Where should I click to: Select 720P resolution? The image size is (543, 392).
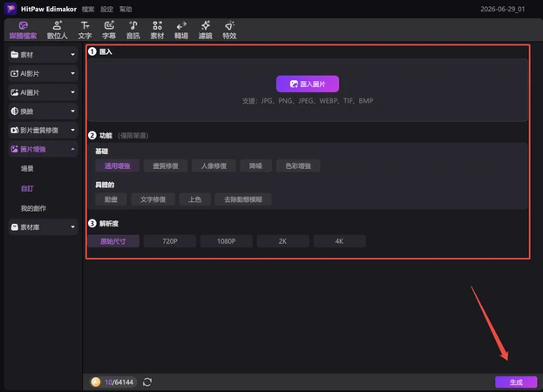[170, 241]
